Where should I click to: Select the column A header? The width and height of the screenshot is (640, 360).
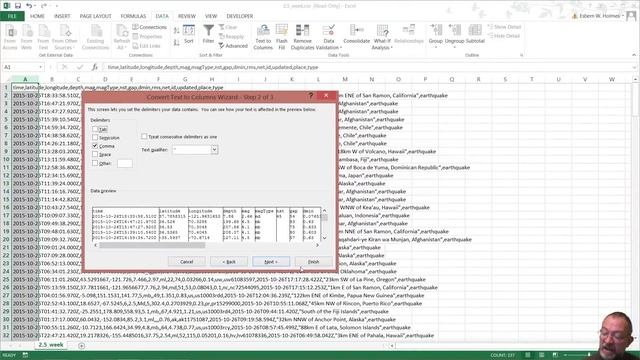click(x=25, y=79)
